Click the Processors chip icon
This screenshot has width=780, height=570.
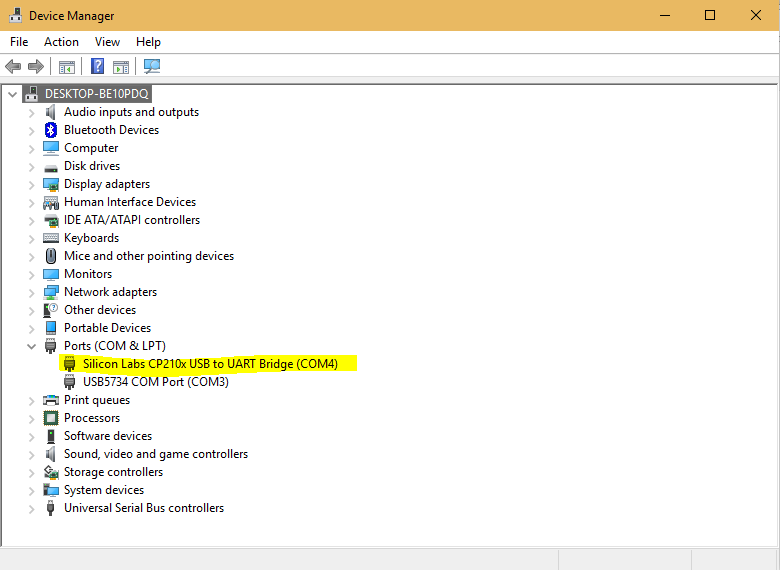pyautogui.click(x=51, y=418)
